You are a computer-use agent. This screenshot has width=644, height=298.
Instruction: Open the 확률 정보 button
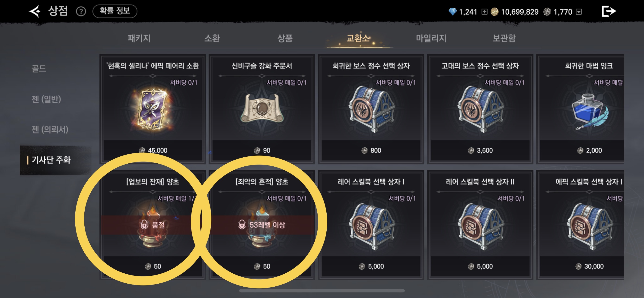115,11
